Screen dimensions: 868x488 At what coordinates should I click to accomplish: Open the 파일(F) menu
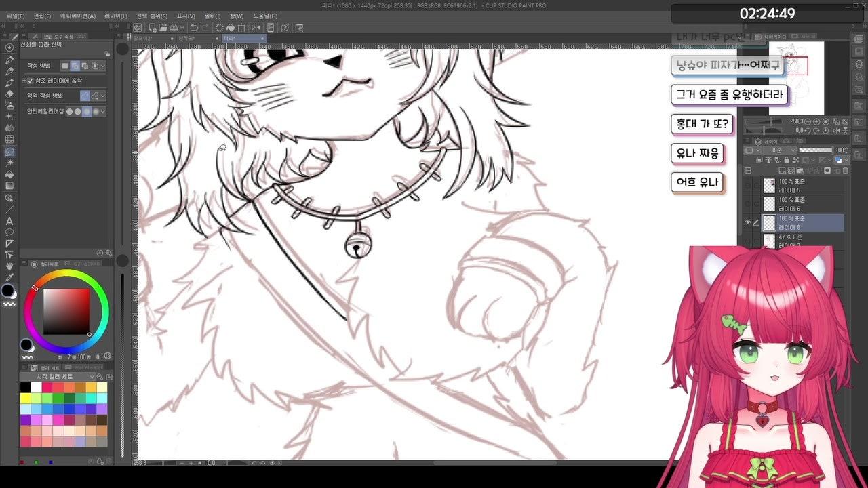click(16, 16)
